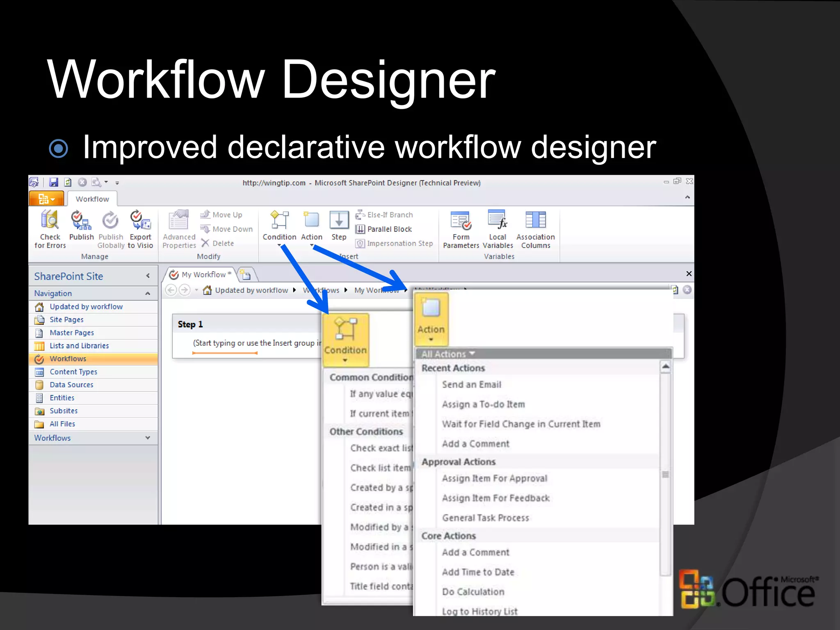Switch to the My Workflow document tab

[x=201, y=274]
